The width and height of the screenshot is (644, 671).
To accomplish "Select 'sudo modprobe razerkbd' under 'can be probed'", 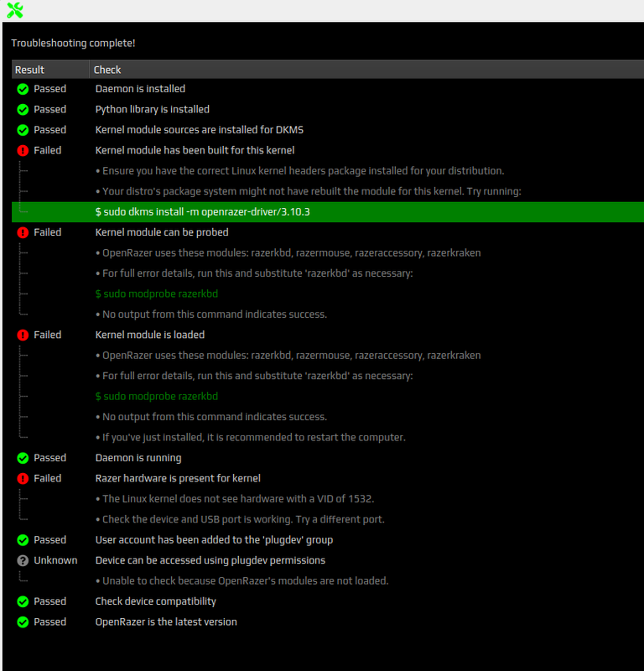I will (328, 294).
